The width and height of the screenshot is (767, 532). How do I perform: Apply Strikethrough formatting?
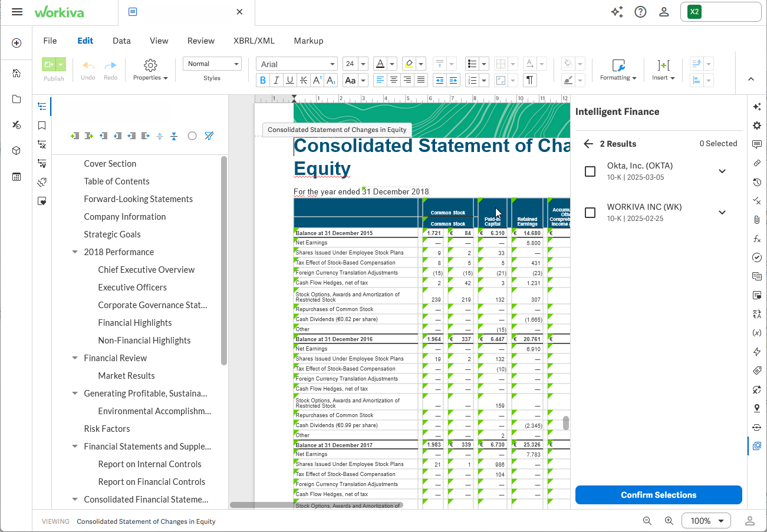click(x=303, y=80)
